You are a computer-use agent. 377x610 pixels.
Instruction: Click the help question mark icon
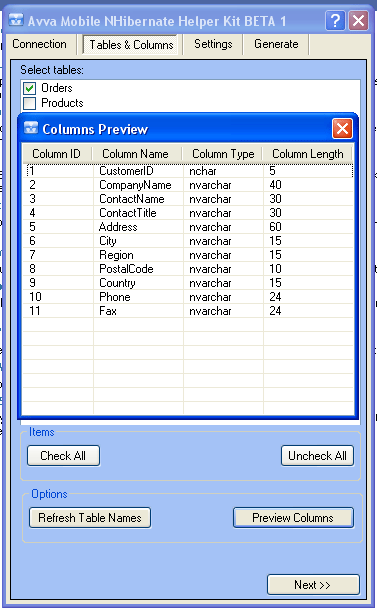[335, 21]
